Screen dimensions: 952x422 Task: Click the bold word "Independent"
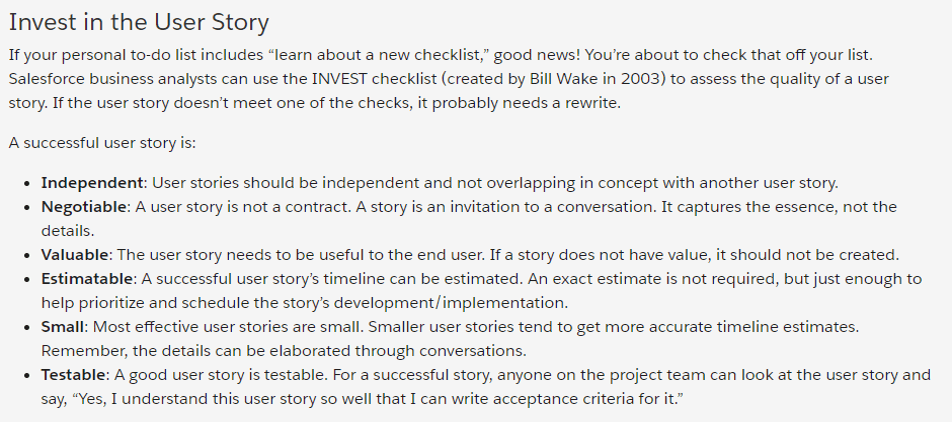[92, 183]
